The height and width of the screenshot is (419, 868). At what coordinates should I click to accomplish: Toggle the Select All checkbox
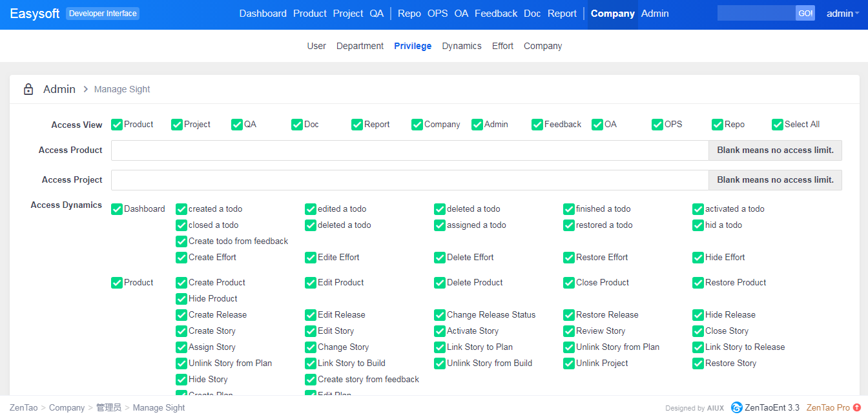(778, 125)
